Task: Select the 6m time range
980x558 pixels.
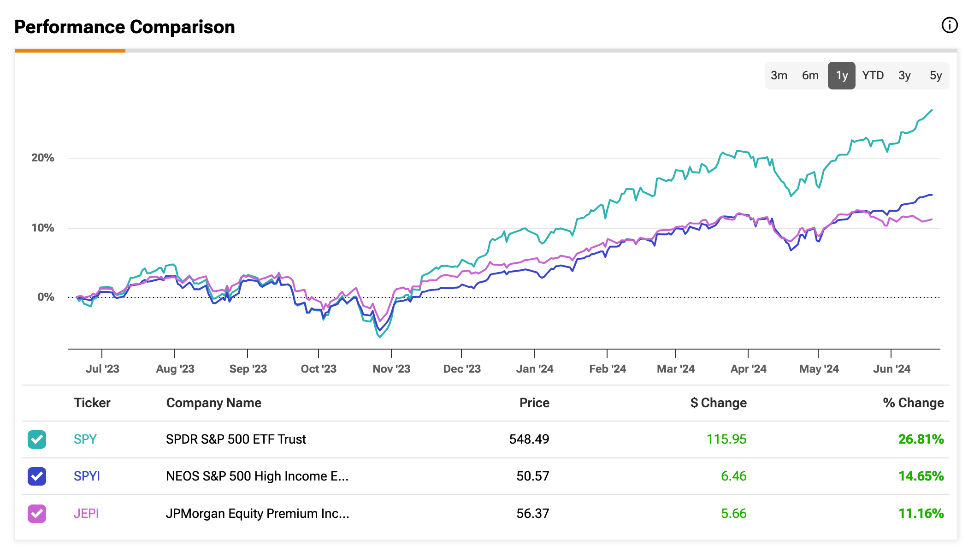Action: pos(810,76)
